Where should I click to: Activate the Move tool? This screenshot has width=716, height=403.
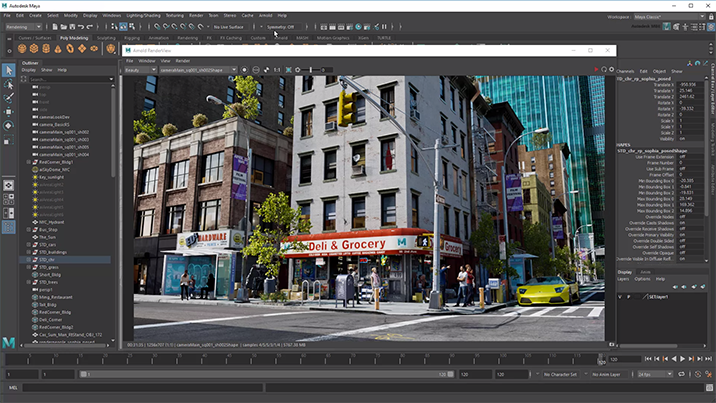click(x=8, y=112)
